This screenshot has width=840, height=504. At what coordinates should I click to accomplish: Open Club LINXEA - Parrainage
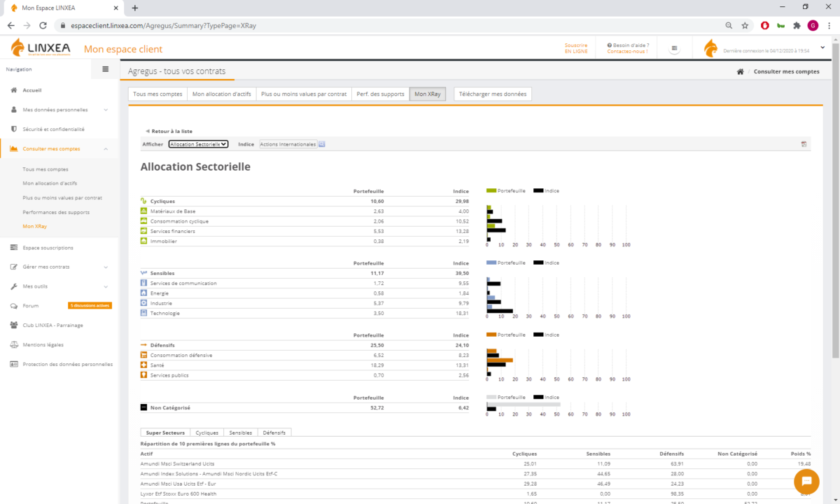coord(51,325)
